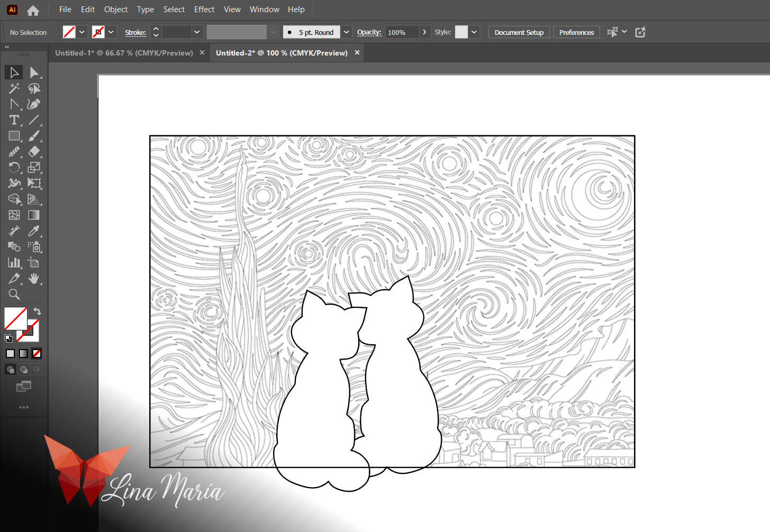Set paint mode to Gradient
Screen dimensions: 770x532
click(x=23, y=354)
